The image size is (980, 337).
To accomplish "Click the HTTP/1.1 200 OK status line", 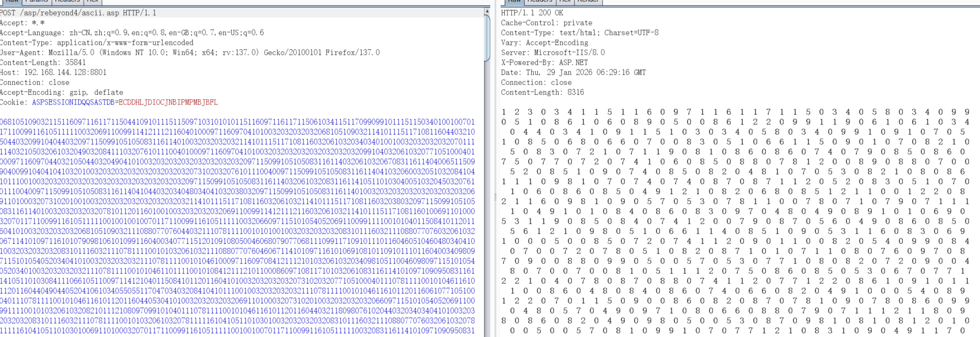I will 532,12.
